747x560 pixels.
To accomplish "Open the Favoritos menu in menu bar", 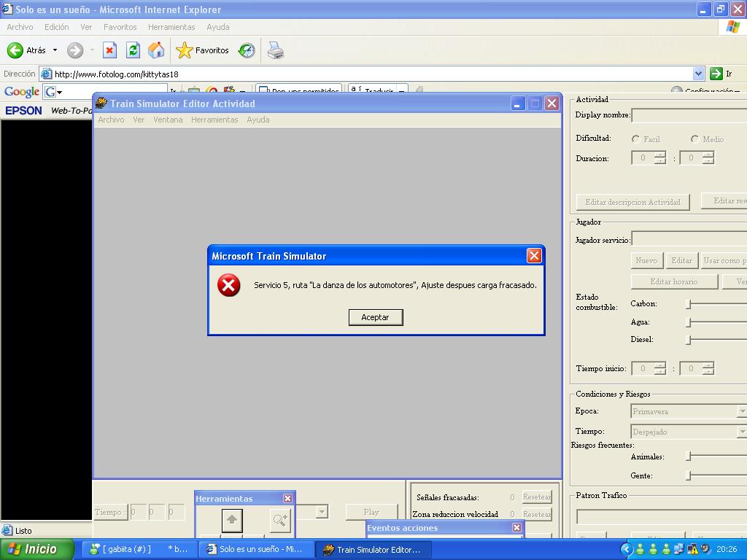I will (120, 27).
